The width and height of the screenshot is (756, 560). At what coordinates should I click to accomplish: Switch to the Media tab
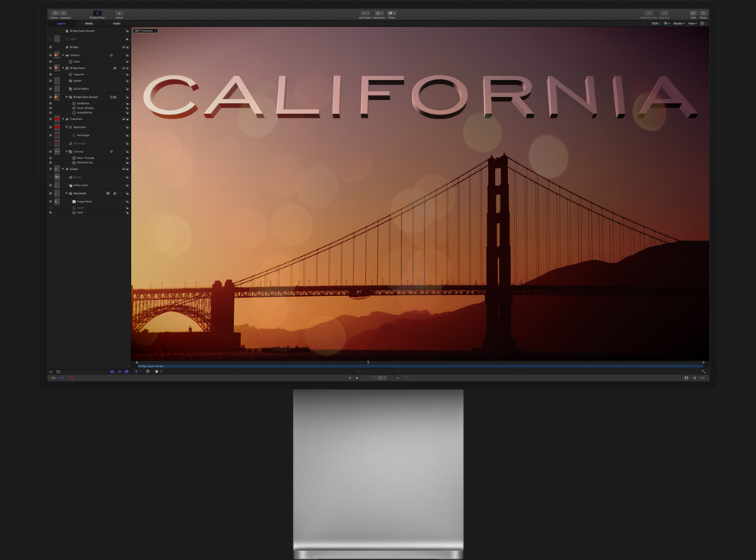tap(89, 23)
